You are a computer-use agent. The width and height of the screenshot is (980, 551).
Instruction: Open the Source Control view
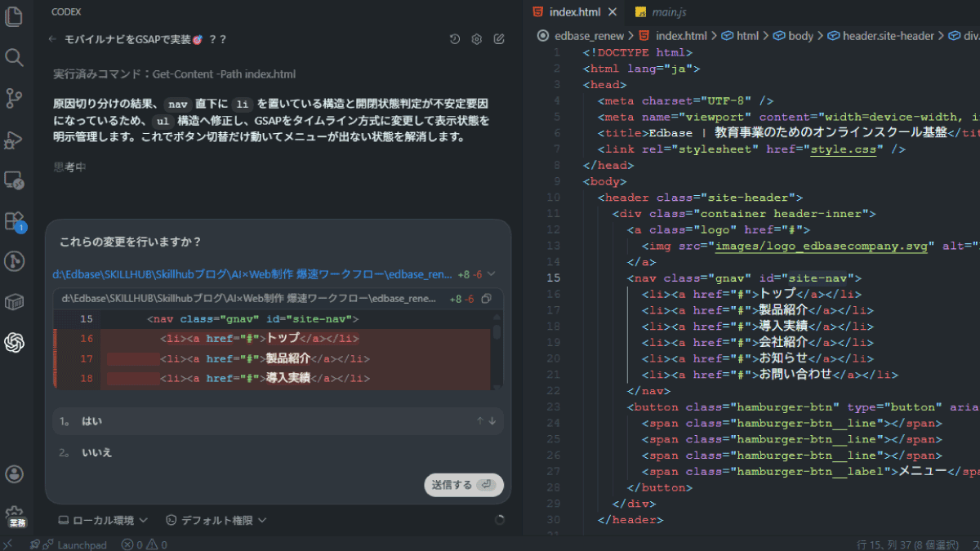pyautogui.click(x=14, y=99)
